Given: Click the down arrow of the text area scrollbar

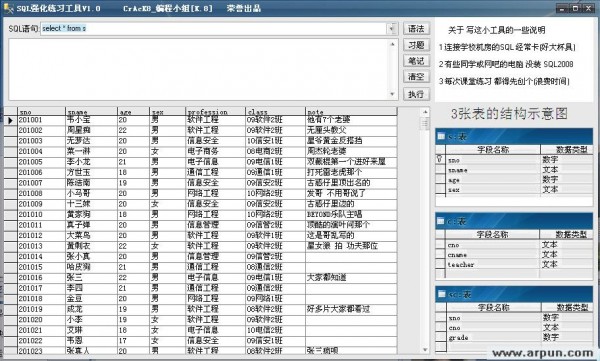Looking at the screenshot, I should pos(392,94).
